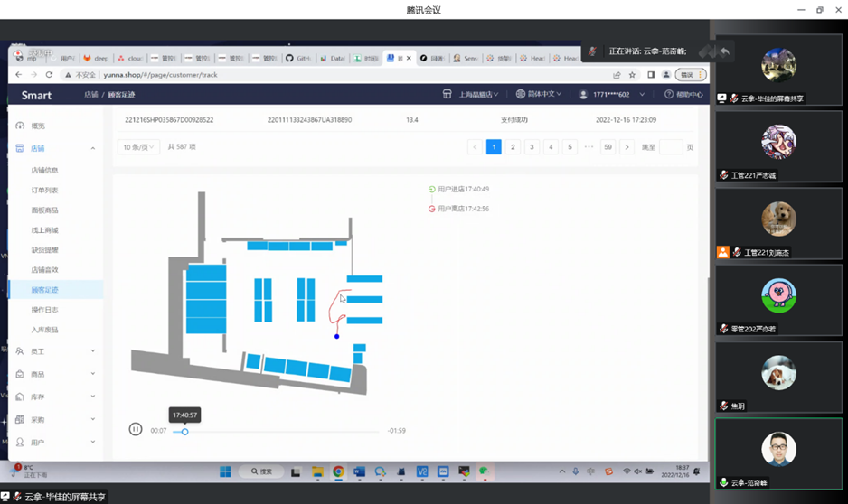The width and height of the screenshot is (848, 504).
Task: Click the share icon in the address bar
Action: [x=617, y=75]
